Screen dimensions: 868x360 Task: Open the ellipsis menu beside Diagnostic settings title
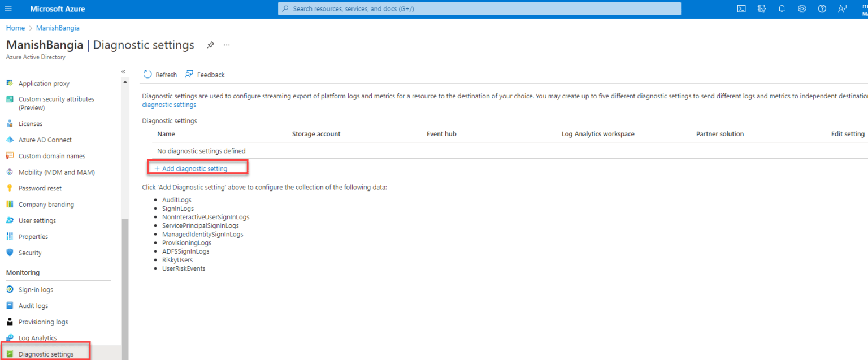[x=227, y=45]
